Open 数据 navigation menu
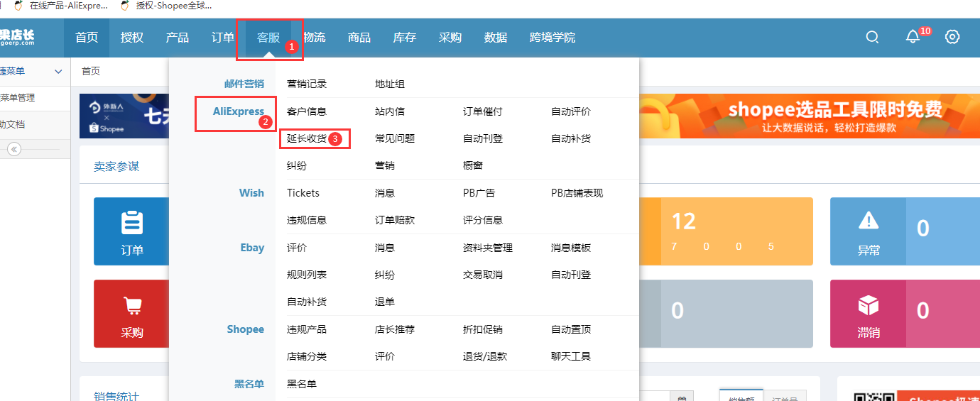Viewport: 980px width, 401px height. coord(496,38)
